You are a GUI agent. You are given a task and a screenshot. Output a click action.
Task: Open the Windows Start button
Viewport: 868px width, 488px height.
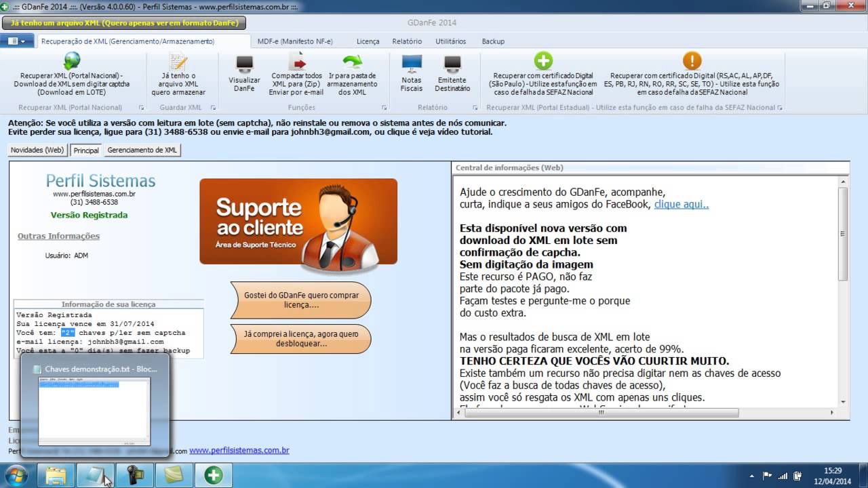coord(17,475)
